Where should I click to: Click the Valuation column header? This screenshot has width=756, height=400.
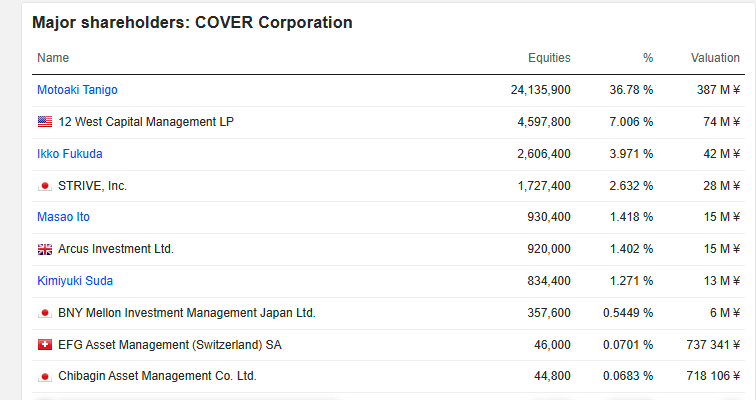click(x=715, y=58)
